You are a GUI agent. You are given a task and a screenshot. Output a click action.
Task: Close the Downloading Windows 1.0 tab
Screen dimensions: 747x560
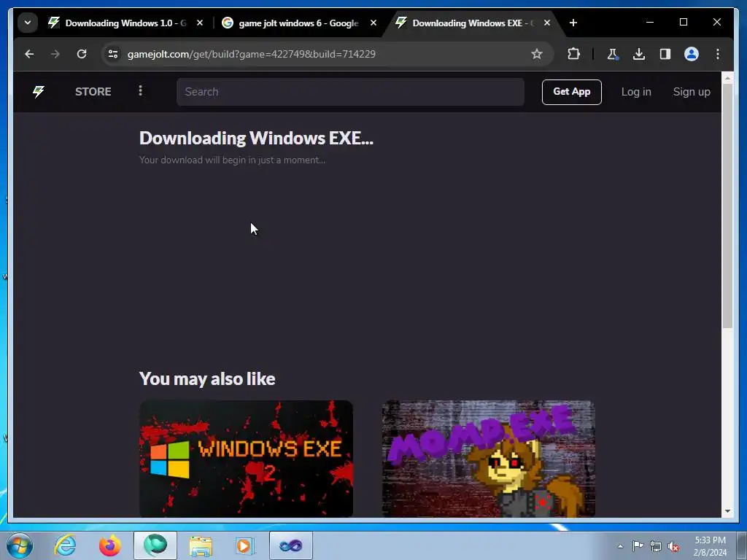(x=200, y=23)
